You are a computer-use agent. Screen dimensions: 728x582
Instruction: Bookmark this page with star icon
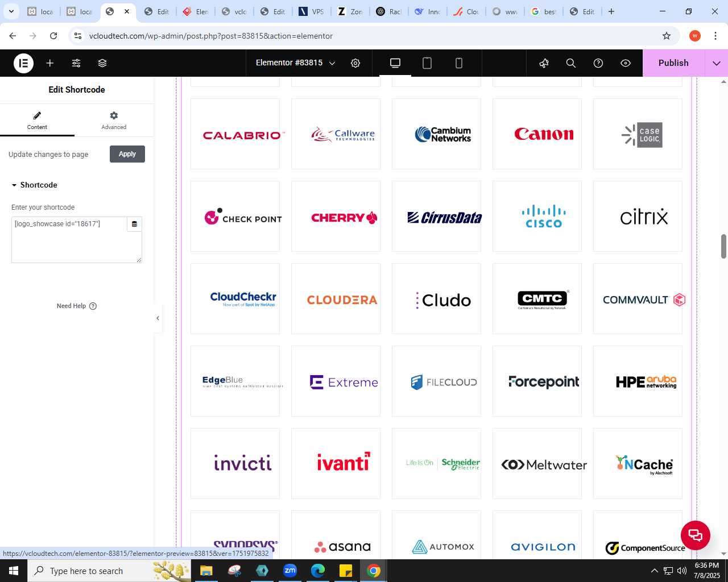[667, 36]
